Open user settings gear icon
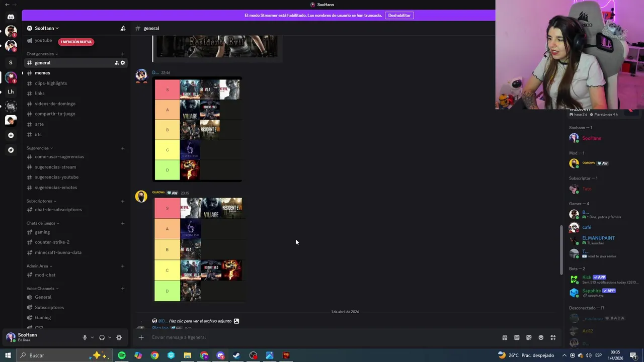The image size is (644, 362). click(119, 338)
